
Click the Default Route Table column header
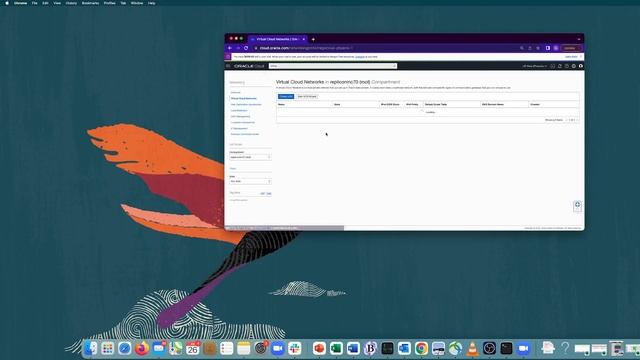[x=436, y=104]
